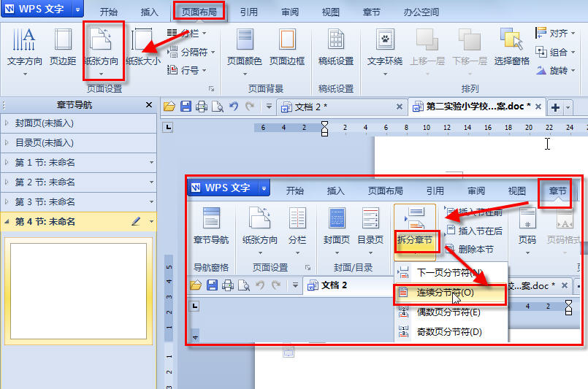Switch to the 引用 tab in top ribbon
588x389 pixels.
pyautogui.click(x=248, y=12)
